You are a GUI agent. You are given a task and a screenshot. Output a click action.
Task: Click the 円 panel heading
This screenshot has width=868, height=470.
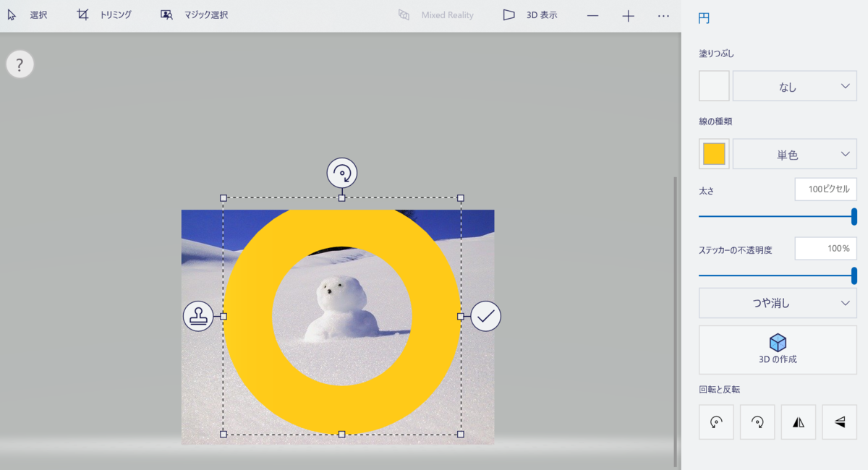pyautogui.click(x=704, y=19)
